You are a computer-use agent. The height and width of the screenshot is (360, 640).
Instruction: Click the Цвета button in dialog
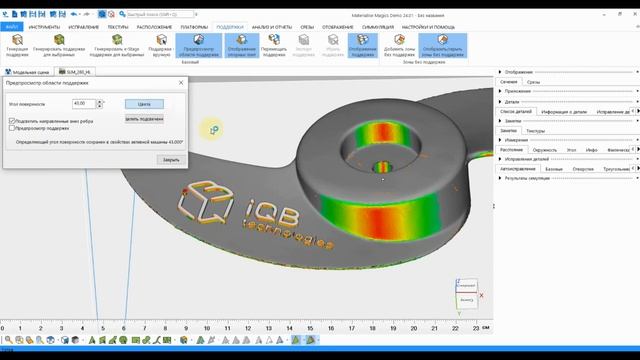point(144,104)
